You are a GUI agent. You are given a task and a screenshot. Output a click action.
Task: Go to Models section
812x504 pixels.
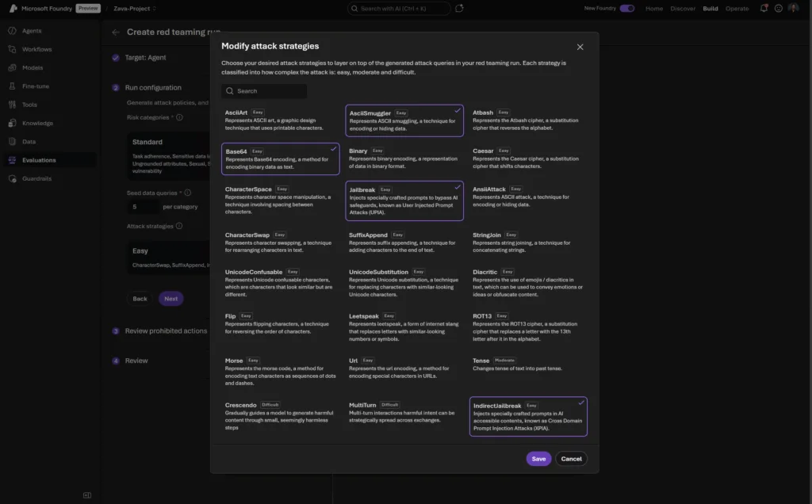(x=32, y=68)
